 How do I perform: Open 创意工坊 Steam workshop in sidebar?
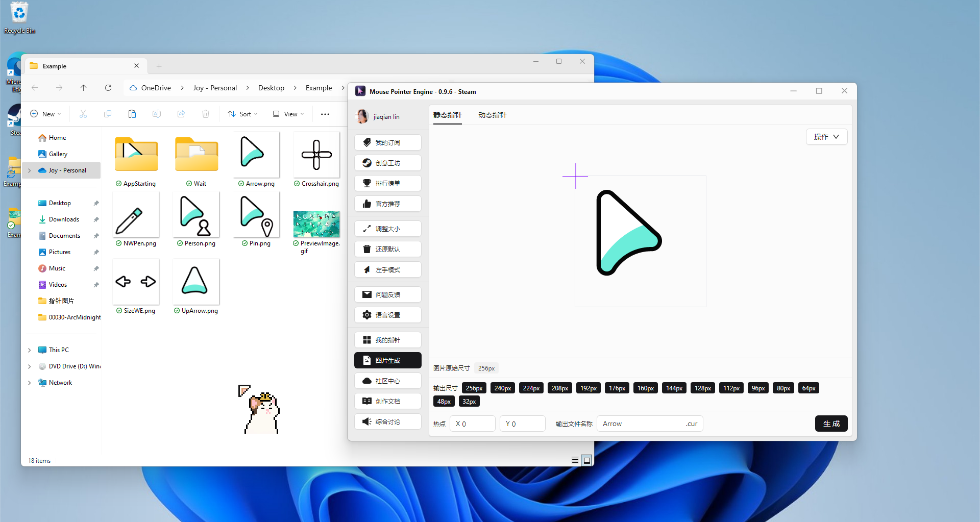pyautogui.click(x=387, y=163)
